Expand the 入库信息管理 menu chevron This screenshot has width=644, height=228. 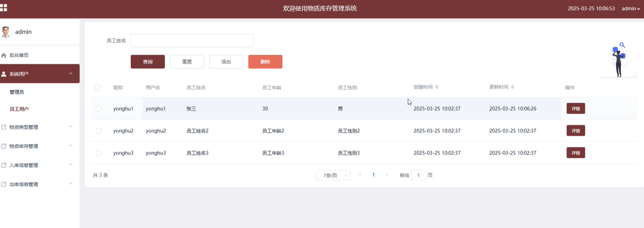pos(71,165)
